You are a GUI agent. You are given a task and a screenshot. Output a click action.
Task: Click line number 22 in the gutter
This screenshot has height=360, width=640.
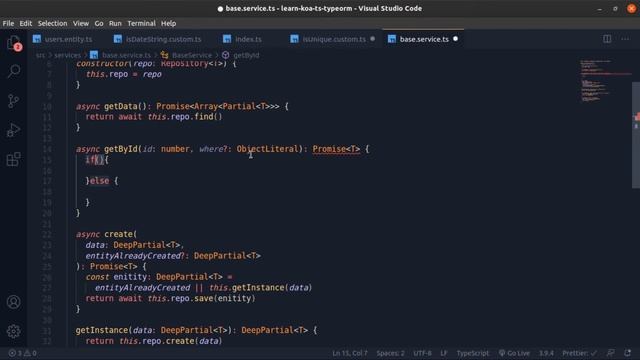[x=47, y=234]
